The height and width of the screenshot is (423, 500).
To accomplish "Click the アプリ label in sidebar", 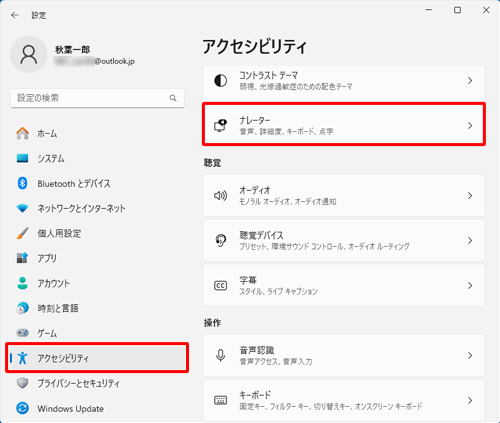I will [47, 258].
